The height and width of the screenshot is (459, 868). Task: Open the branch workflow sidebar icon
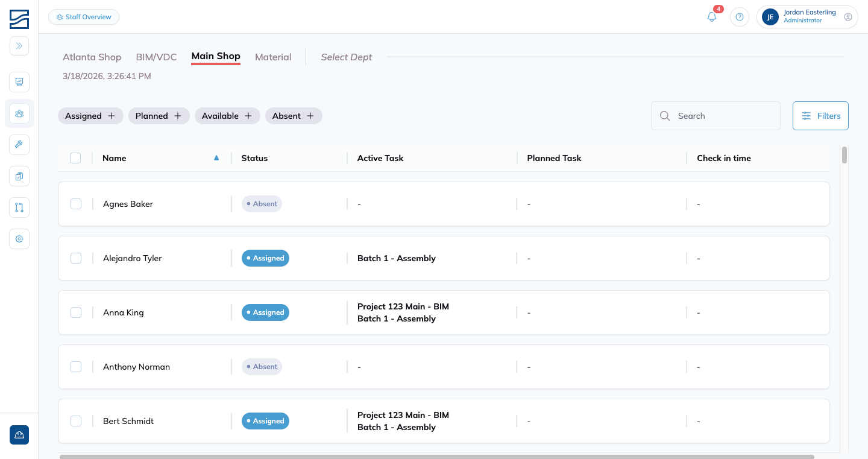point(19,207)
